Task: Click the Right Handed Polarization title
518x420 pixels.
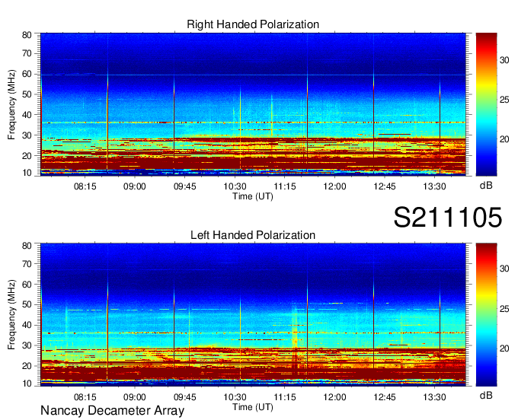Action: click(253, 24)
